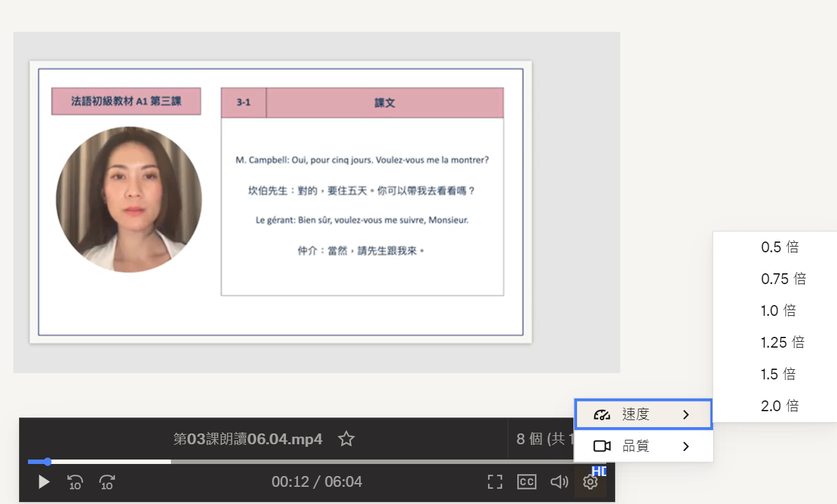
Task: Click the video progress bar handle
Action: (x=48, y=461)
